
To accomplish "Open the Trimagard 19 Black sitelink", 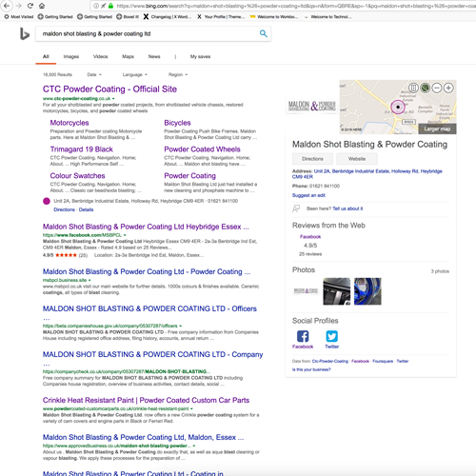I will (81, 149).
